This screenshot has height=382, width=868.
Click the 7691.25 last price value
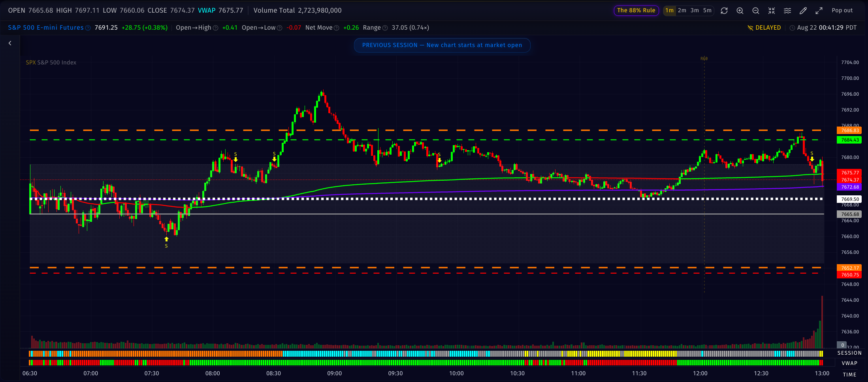point(106,28)
